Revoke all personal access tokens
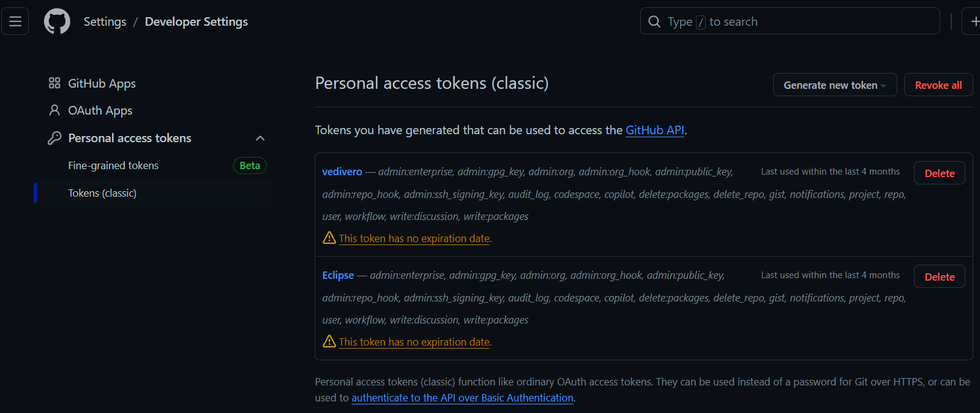Image resolution: width=980 pixels, height=413 pixels. [938, 85]
